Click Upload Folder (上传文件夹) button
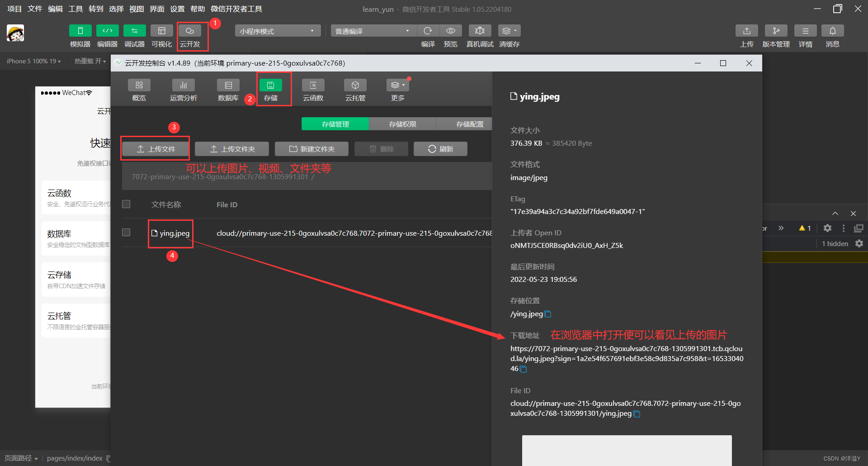This screenshot has height=466, width=868. [232, 149]
